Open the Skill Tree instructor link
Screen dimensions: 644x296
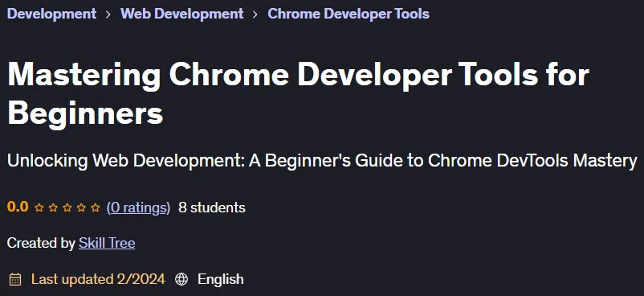(x=107, y=243)
